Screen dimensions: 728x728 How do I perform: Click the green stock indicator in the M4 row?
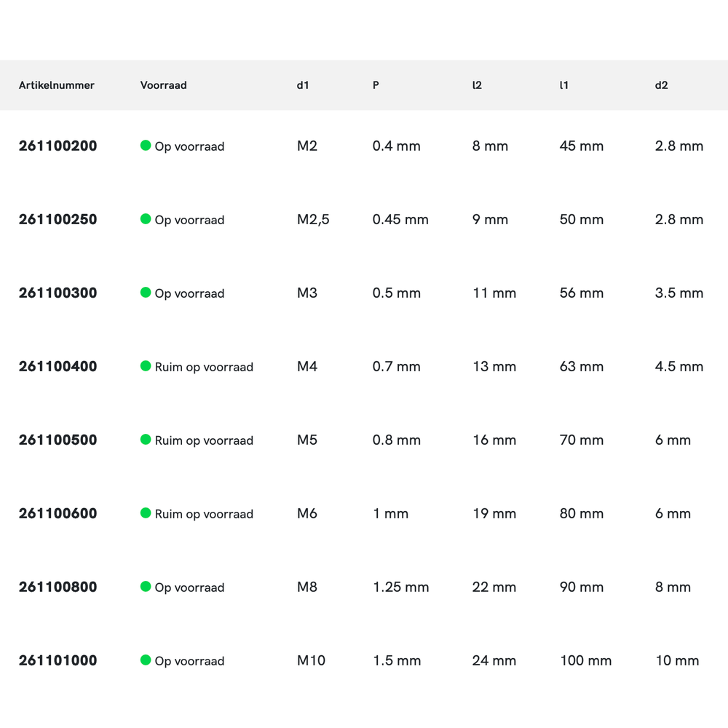146,366
